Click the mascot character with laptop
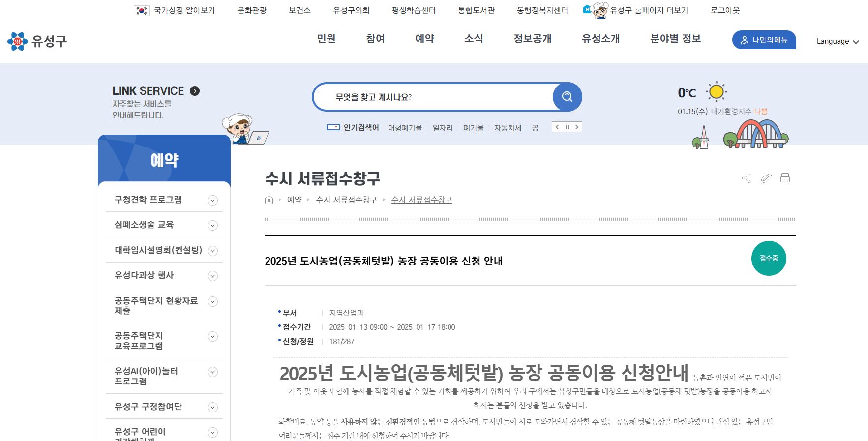Image resolution: width=868 pixels, height=441 pixels. pos(244,129)
